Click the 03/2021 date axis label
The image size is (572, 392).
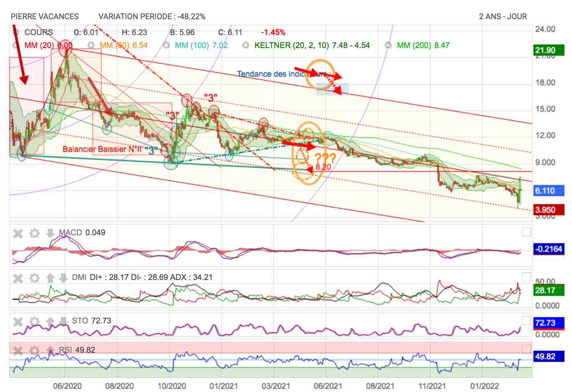coord(276,386)
